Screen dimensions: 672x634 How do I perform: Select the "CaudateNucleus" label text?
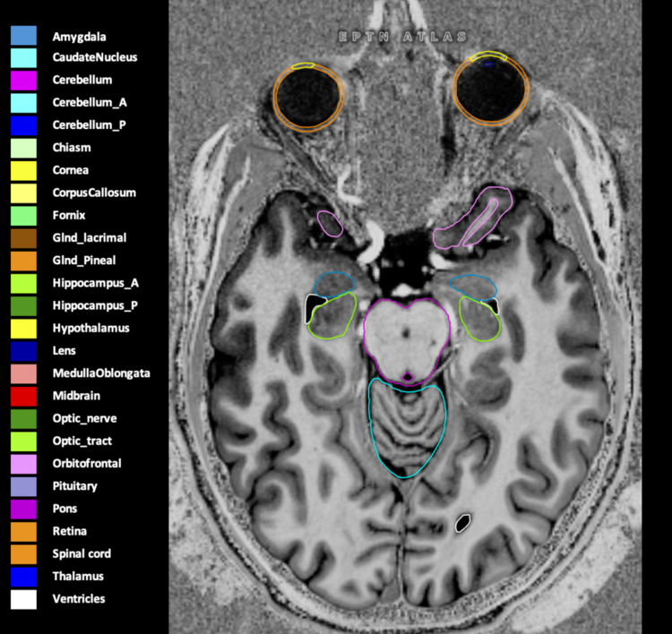(x=95, y=57)
